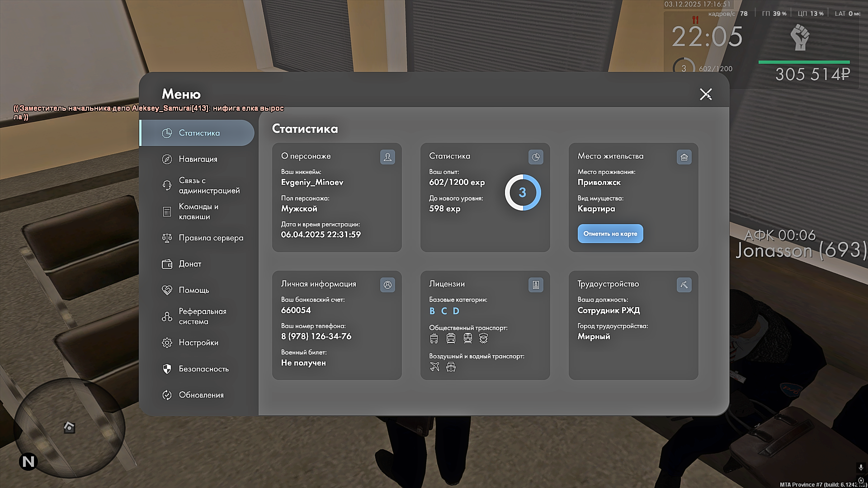Go to the 'Донат' section
Viewport: 868px width, 488px height.
pos(190,264)
